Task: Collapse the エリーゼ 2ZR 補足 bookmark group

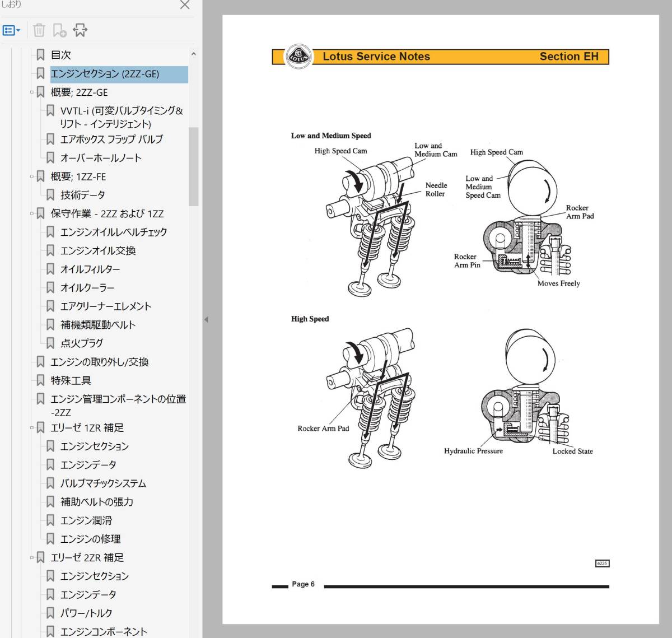Action: click(x=32, y=558)
